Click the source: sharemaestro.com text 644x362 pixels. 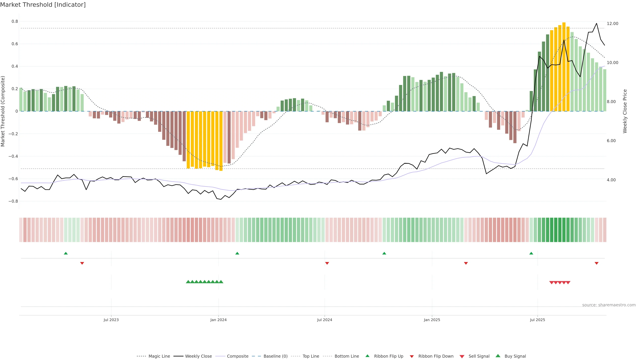click(x=609, y=305)
